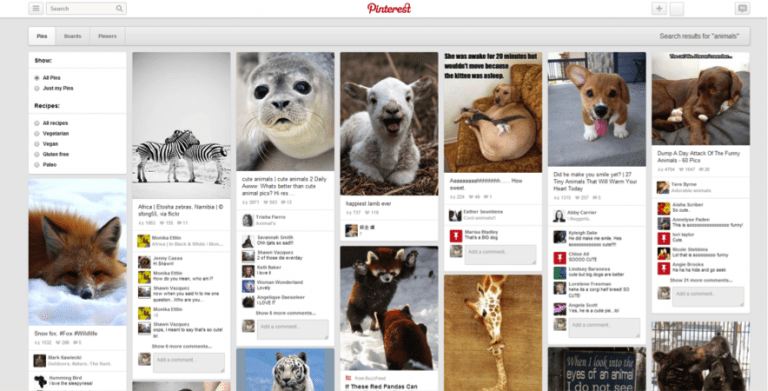
Task: Click lori taylor's red pin avatar
Action: [664, 238]
